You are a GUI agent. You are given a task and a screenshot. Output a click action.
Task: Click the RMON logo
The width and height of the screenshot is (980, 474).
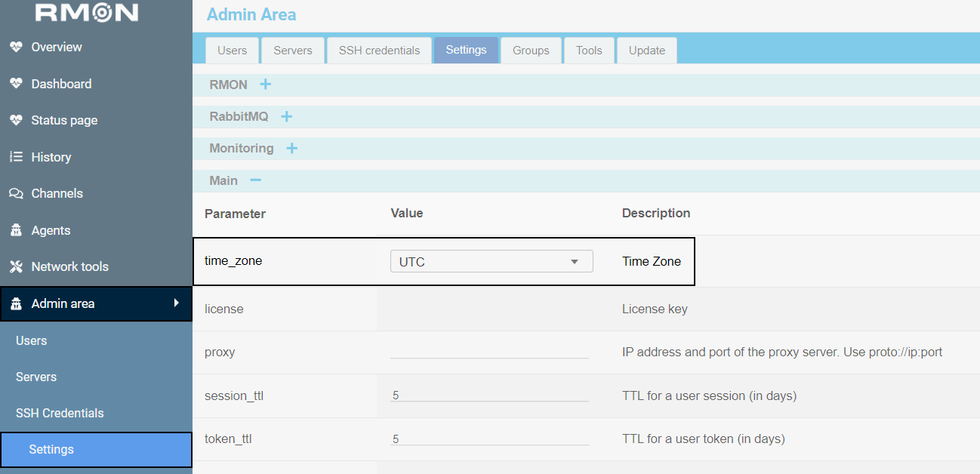(x=86, y=13)
